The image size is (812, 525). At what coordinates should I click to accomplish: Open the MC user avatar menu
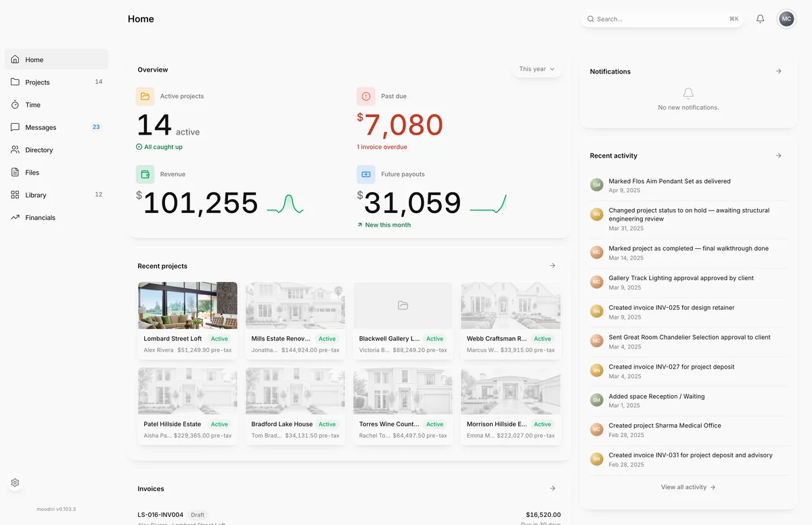coord(786,19)
